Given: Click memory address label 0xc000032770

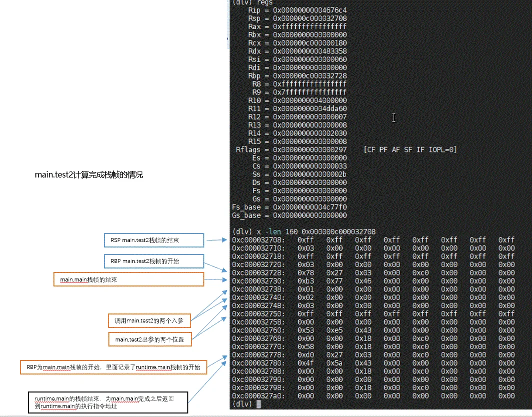Looking at the screenshot, I should pyautogui.click(x=258, y=346).
